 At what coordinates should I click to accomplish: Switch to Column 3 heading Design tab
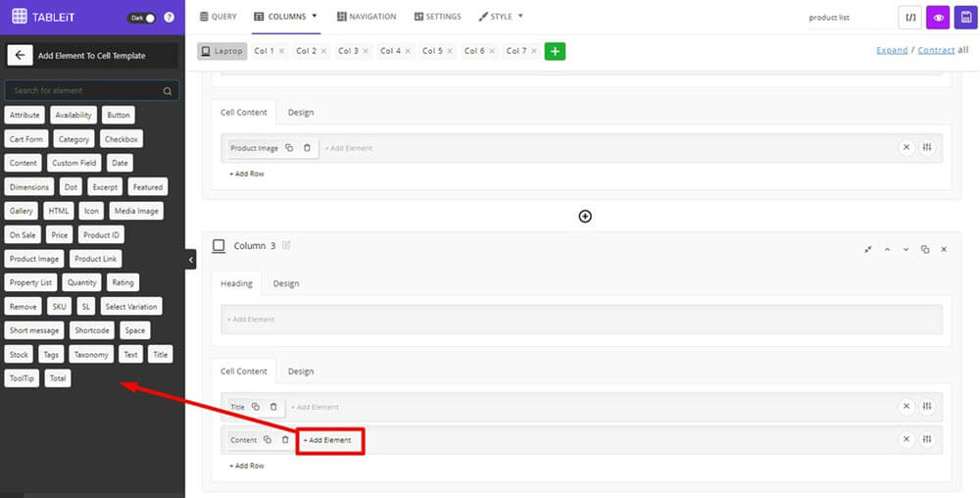tap(286, 283)
